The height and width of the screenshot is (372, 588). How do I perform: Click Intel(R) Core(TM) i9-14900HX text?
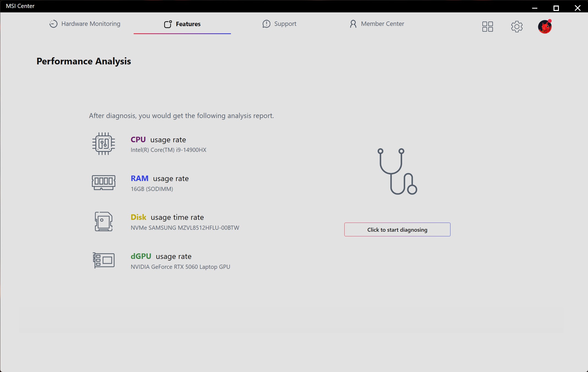click(169, 150)
